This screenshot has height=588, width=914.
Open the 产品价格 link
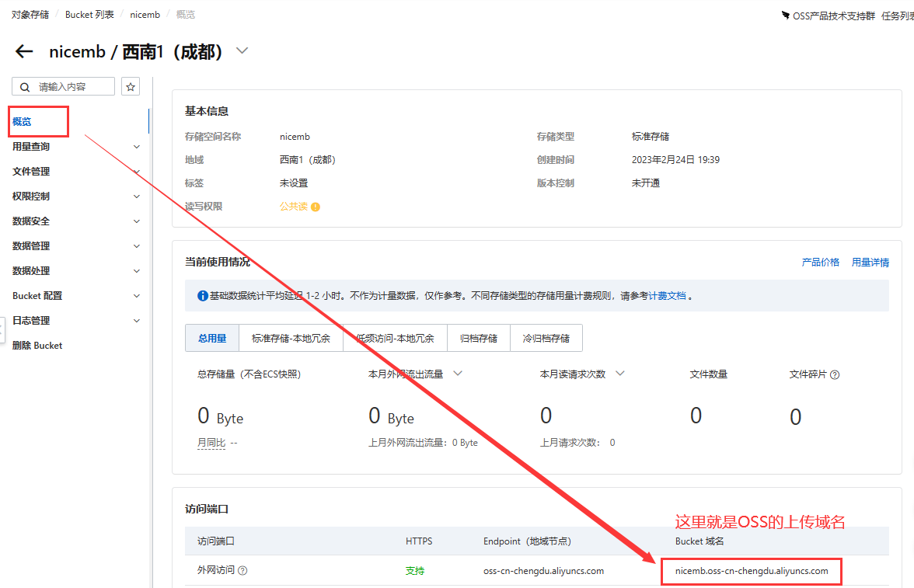(820, 263)
